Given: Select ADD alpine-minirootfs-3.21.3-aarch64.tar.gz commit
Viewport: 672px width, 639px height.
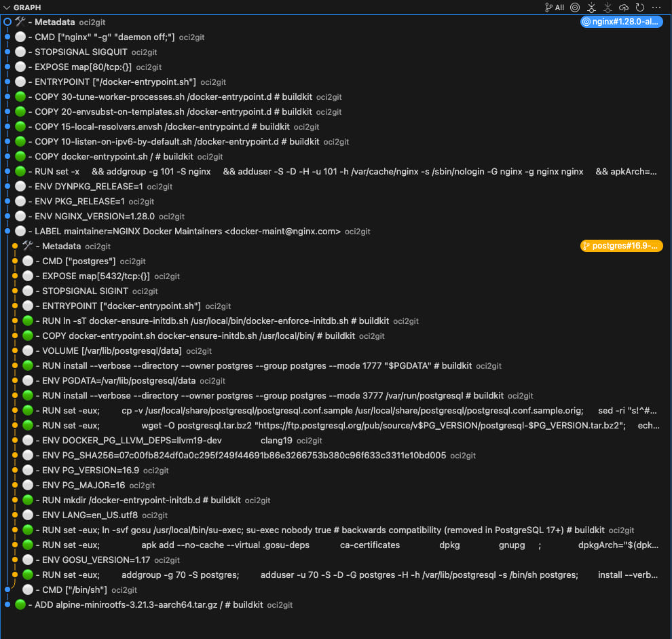Looking at the screenshot, I should [336, 605].
